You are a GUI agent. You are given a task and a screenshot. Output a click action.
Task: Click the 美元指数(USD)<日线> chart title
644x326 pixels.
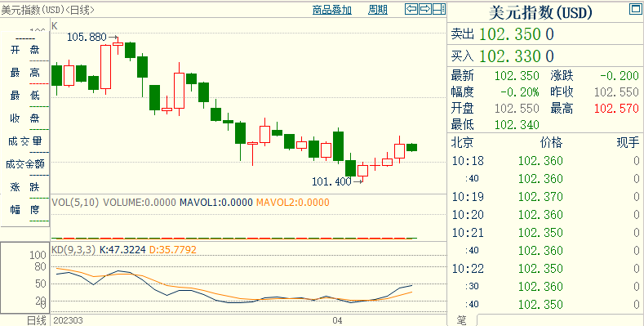pyautogui.click(x=47, y=10)
